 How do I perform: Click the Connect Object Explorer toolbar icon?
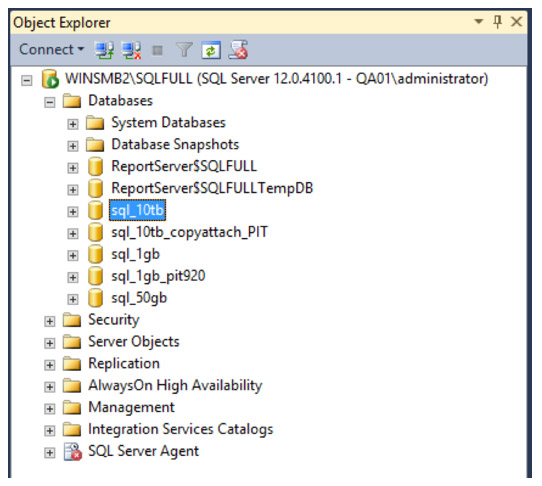point(104,50)
